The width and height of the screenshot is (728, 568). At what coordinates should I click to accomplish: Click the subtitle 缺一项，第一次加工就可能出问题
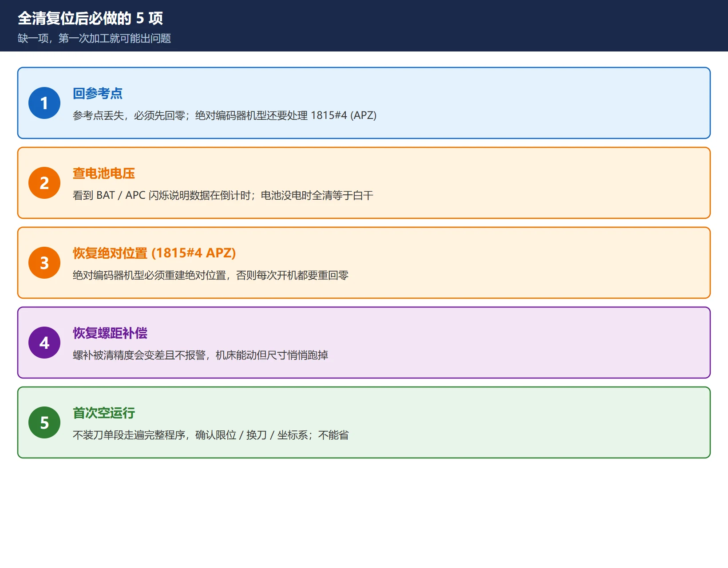point(95,38)
